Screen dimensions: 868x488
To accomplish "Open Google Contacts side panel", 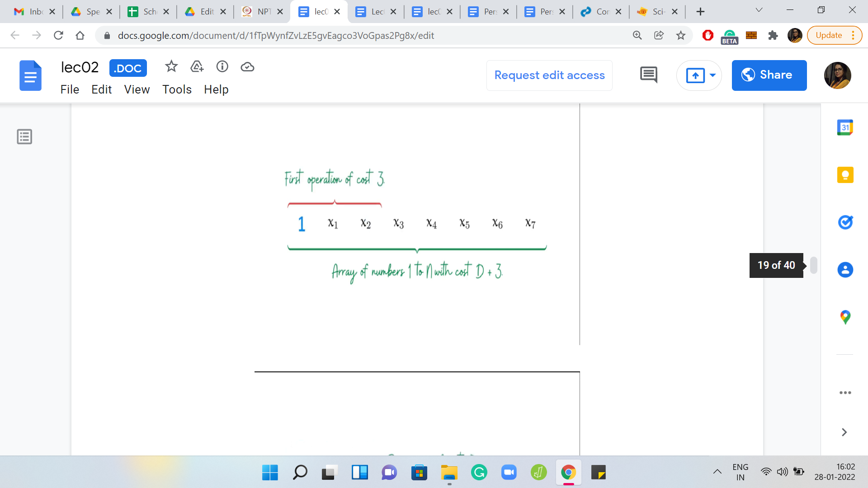I will coord(845,270).
